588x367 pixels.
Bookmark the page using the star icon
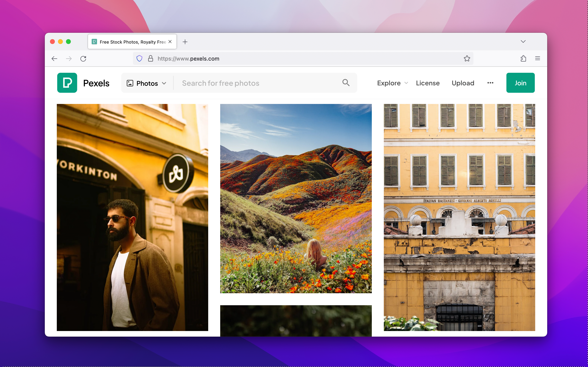tap(467, 59)
